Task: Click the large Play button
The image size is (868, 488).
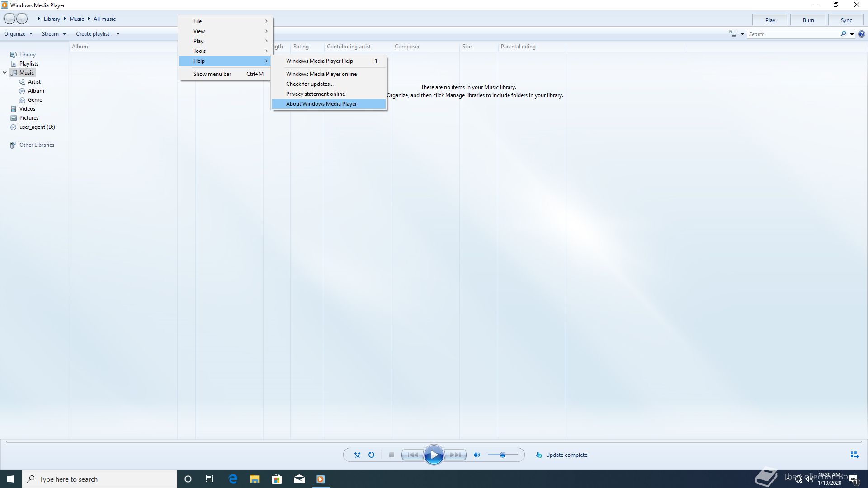Action: [434, 455]
